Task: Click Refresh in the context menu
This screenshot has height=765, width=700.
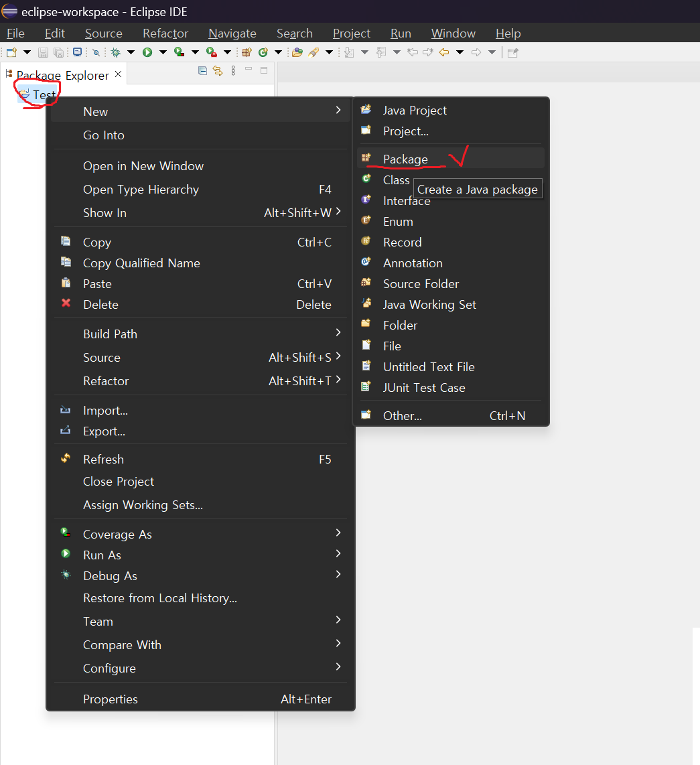Action: pyautogui.click(x=200, y=459)
